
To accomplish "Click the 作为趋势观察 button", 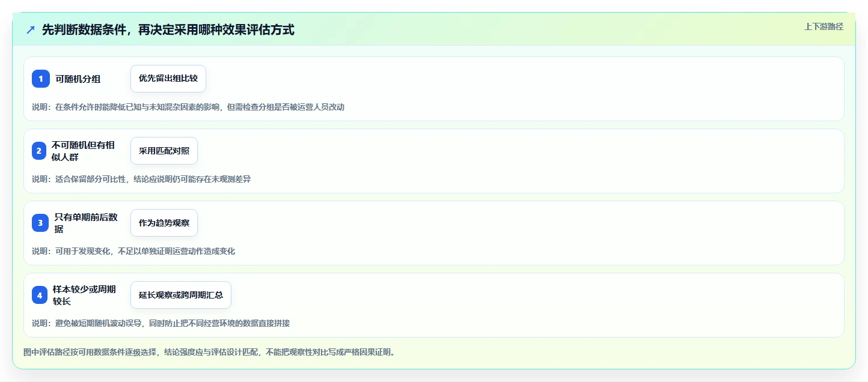I will pos(164,223).
